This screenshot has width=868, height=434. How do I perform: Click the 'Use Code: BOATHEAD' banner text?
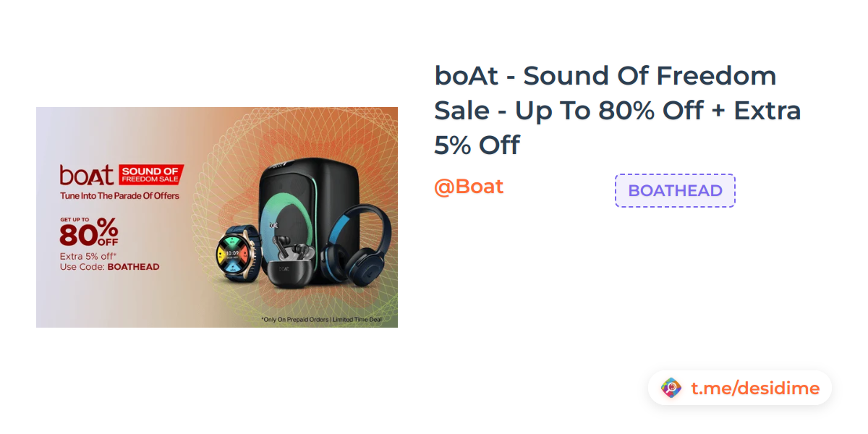click(x=109, y=267)
